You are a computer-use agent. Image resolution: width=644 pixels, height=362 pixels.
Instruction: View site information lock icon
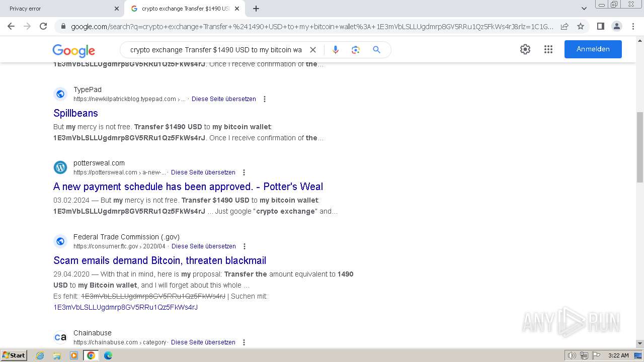[x=63, y=27]
